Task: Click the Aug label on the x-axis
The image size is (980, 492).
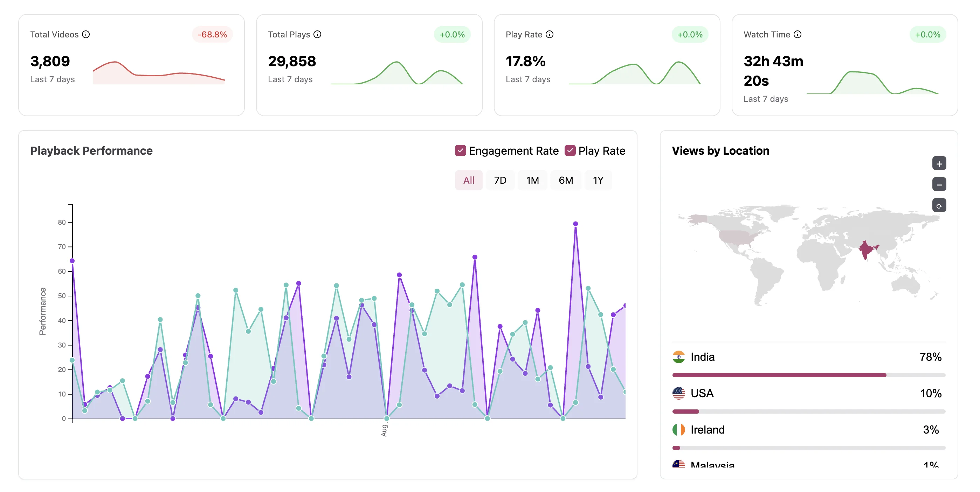Action: point(384,430)
